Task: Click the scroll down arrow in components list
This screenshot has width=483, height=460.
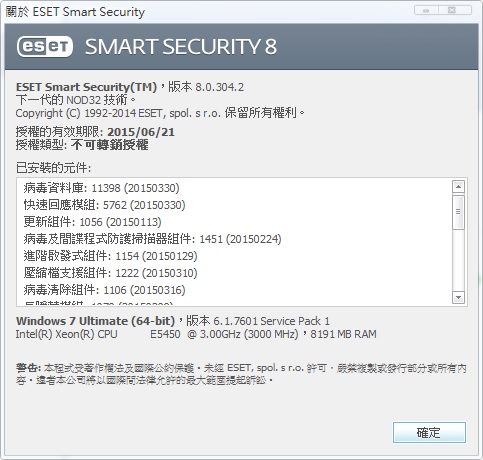Action: (458, 297)
